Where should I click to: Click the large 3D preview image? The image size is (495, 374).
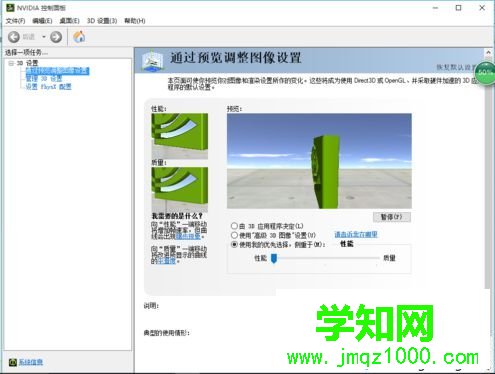pyautogui.click(x=319, y=161)
